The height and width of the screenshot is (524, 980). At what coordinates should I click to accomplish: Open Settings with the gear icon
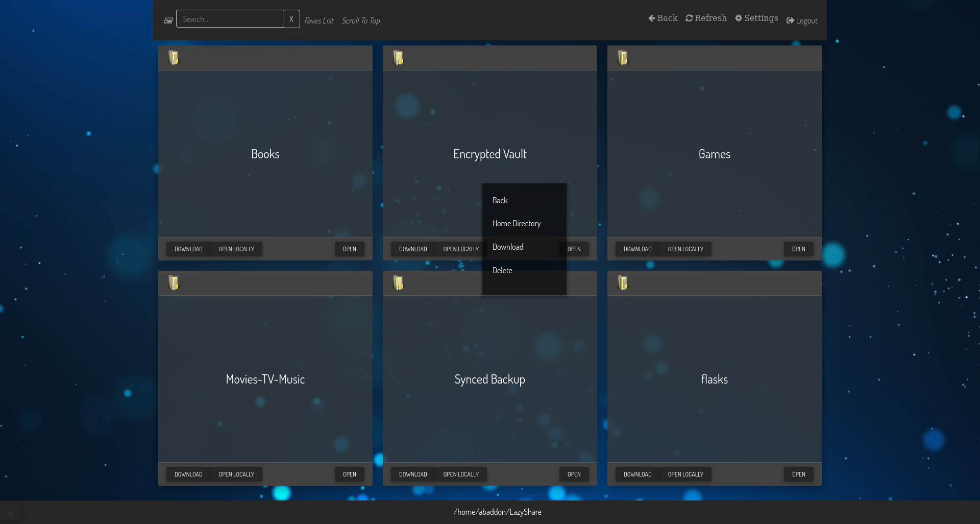pyautogui.click(x=756, y=18)
